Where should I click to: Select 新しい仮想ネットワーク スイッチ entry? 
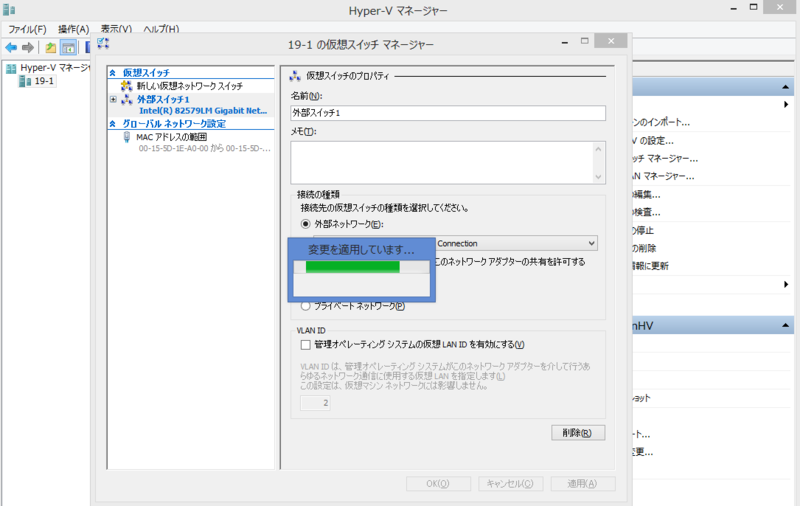pyautogui.click(x=190, y=86)
